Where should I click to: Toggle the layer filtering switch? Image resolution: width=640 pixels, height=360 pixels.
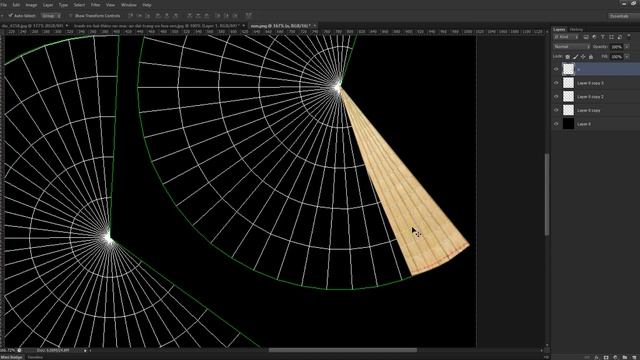click(x=629, y=36)
